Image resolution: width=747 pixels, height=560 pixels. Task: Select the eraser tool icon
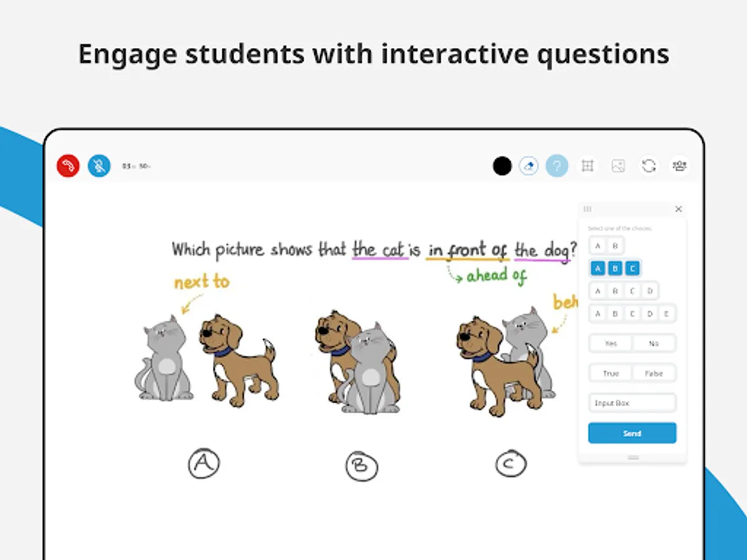pyautogui.click(x=529, y=166)
